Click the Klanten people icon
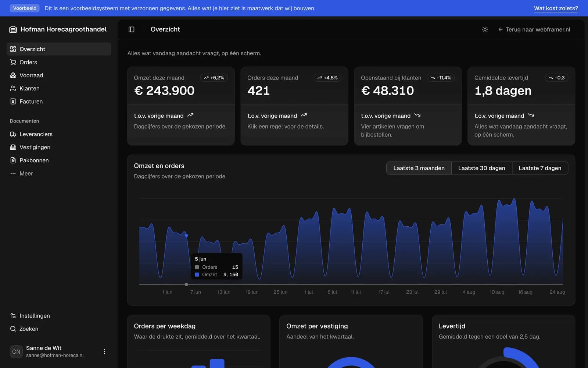The height and width of the screenshot is (368, 588). pos(13,88)
